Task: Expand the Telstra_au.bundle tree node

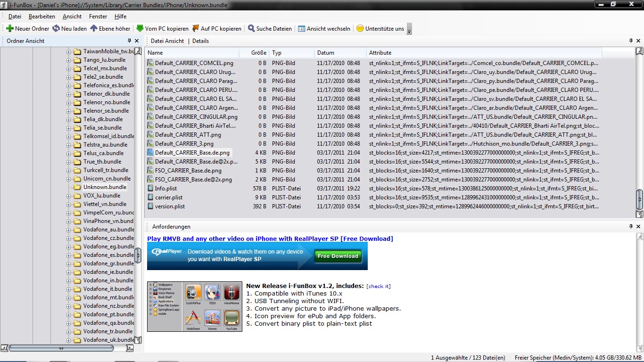Action: (68, 145)
